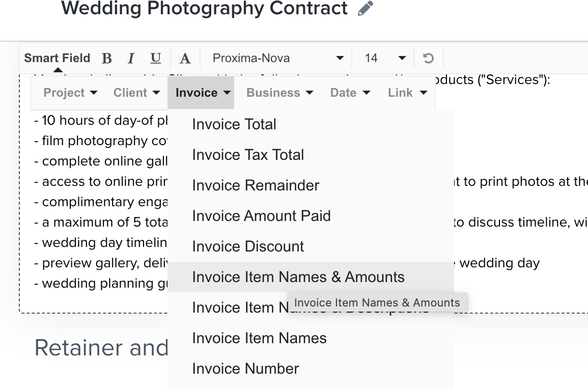Expand the Project smart field menu
This screenshot has height=389, width=588.
click(x=70, y=93)
